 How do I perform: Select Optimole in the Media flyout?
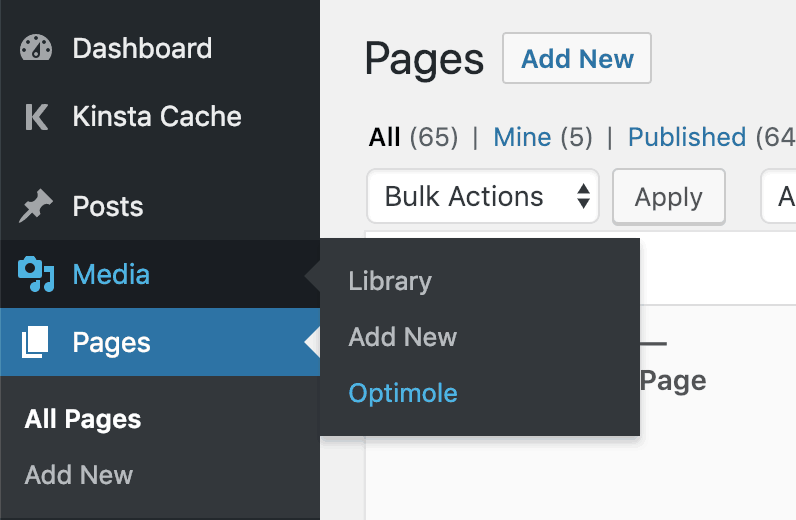pyautogui.click(x=403, y=393)
